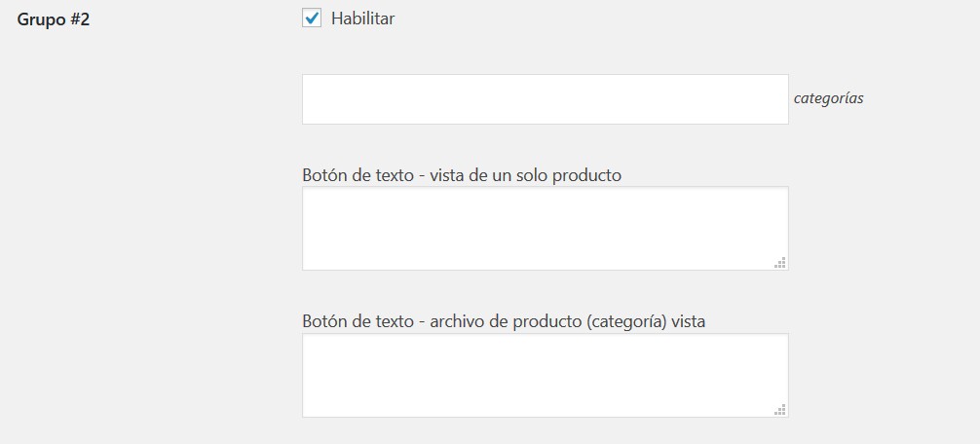Click the resize grip of product archive textarea

780,409
